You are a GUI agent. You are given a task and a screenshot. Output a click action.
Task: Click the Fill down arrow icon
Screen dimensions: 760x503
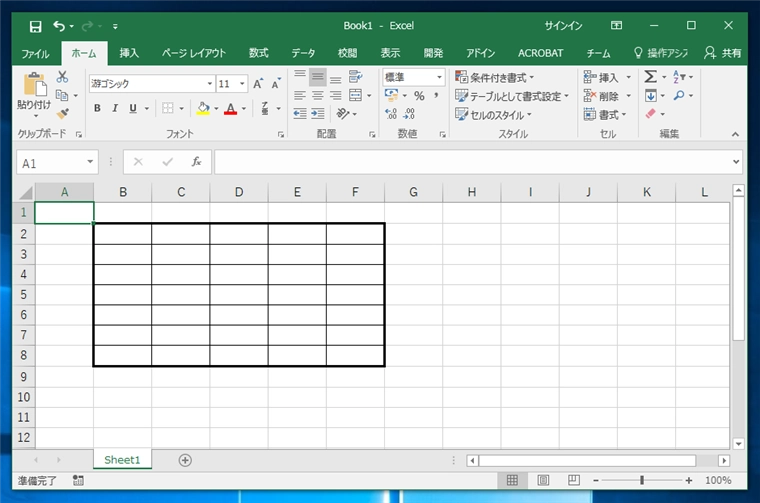650,95
